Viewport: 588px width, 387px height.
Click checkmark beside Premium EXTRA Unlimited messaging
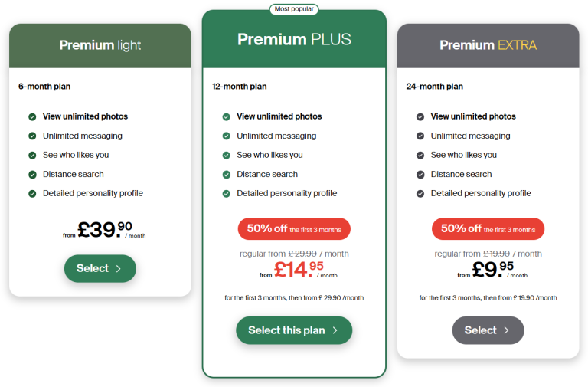click(420, 136)
